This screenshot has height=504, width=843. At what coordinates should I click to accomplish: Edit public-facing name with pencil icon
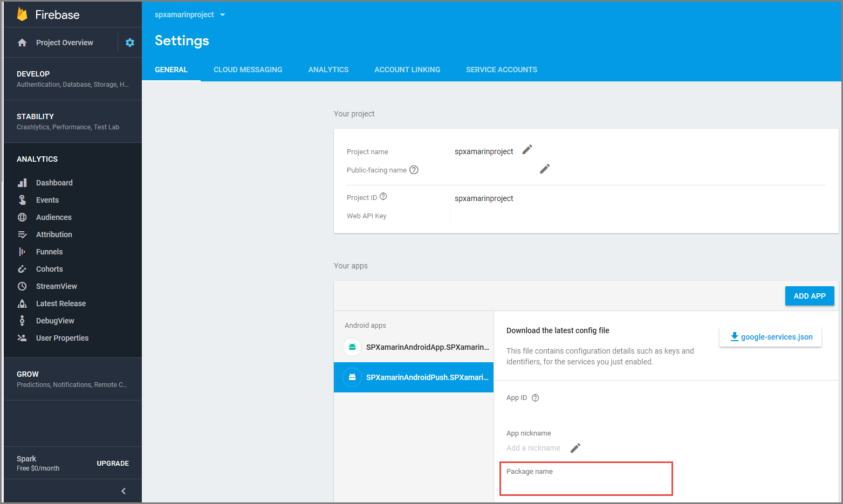[x=545, y=169]
